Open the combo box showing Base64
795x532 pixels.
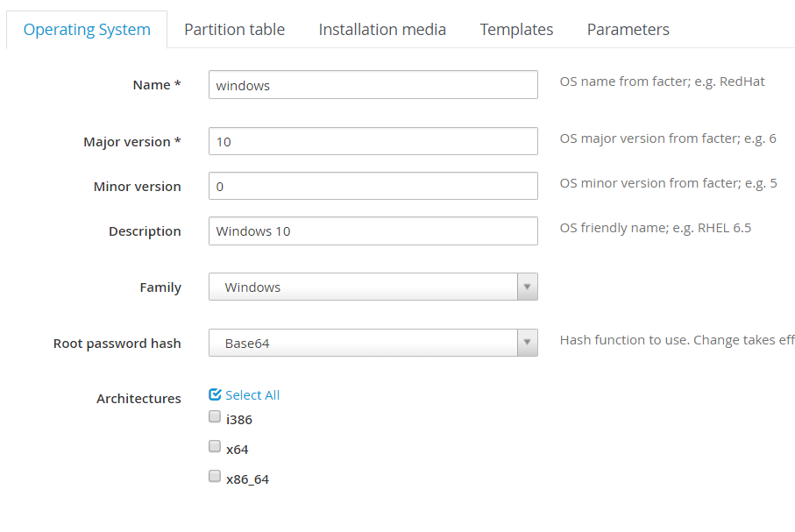pyautogui.click(x=373, y=343)
